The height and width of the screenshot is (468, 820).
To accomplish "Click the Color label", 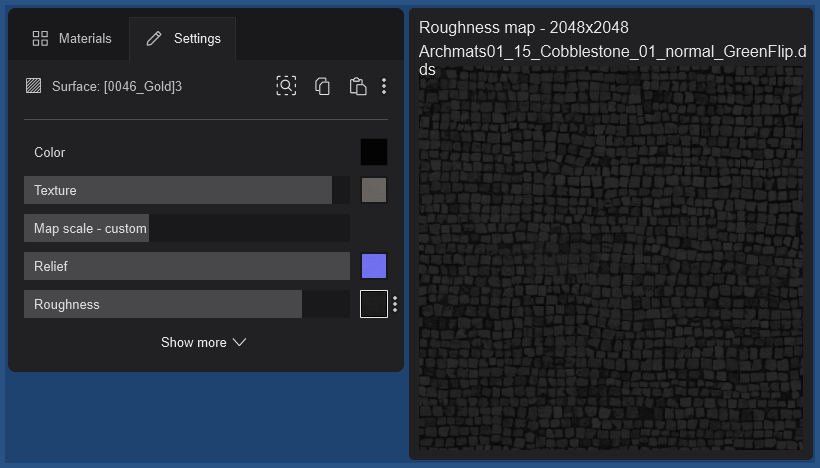I will click(x=50, y=152).
